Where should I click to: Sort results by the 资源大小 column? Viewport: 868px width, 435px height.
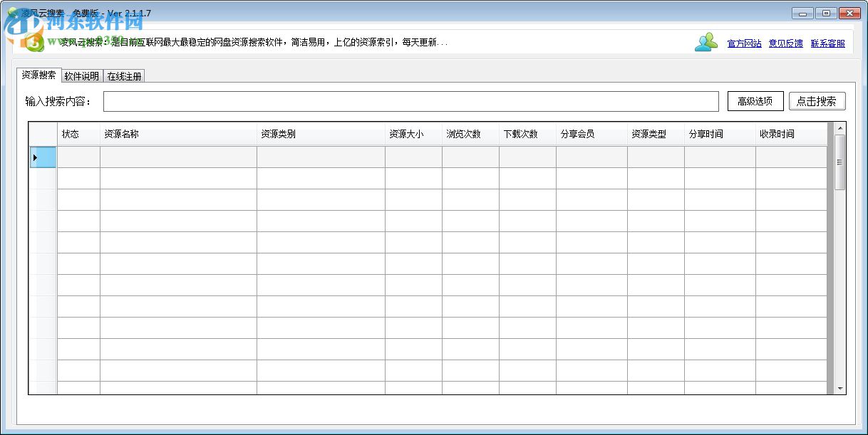click(x=404, y=133)
